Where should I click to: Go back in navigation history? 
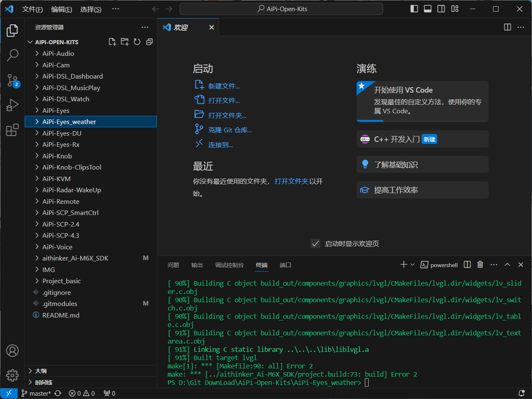pyautogui.click(x=156, y=9)
